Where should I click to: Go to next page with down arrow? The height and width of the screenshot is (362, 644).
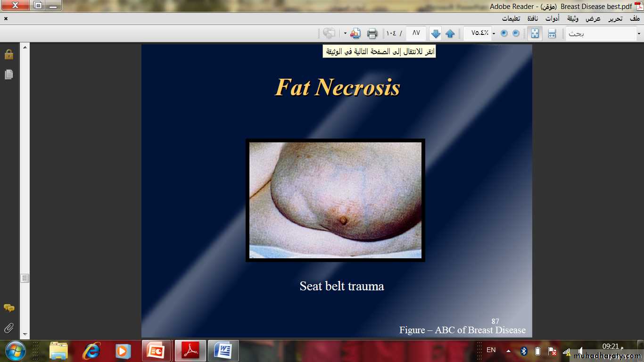pyautogui.click(x=436, y=33)
